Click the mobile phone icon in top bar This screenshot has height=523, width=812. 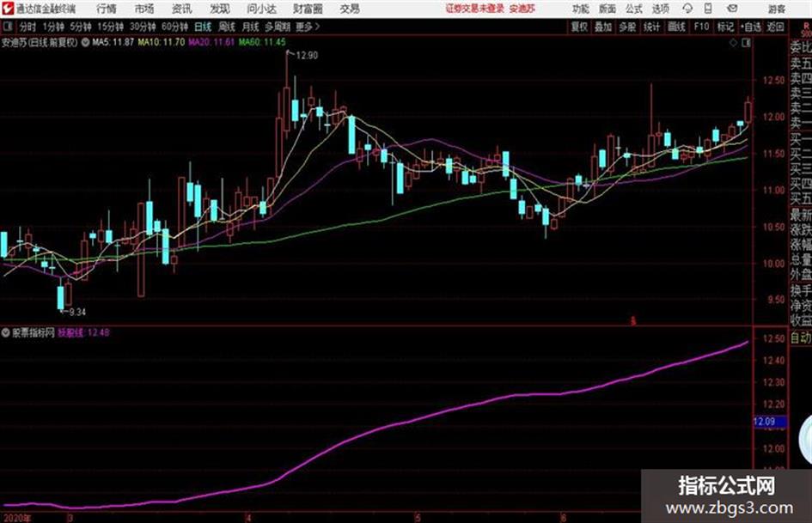708,9
